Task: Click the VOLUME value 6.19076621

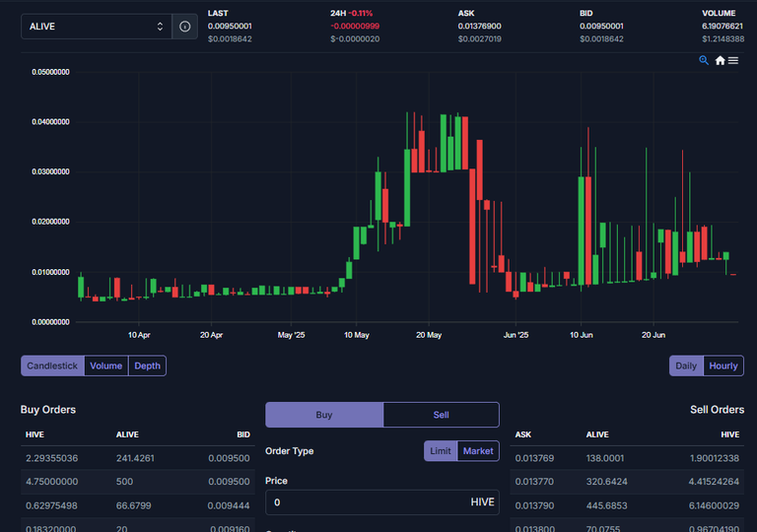Action: click(x=723, y=26)
